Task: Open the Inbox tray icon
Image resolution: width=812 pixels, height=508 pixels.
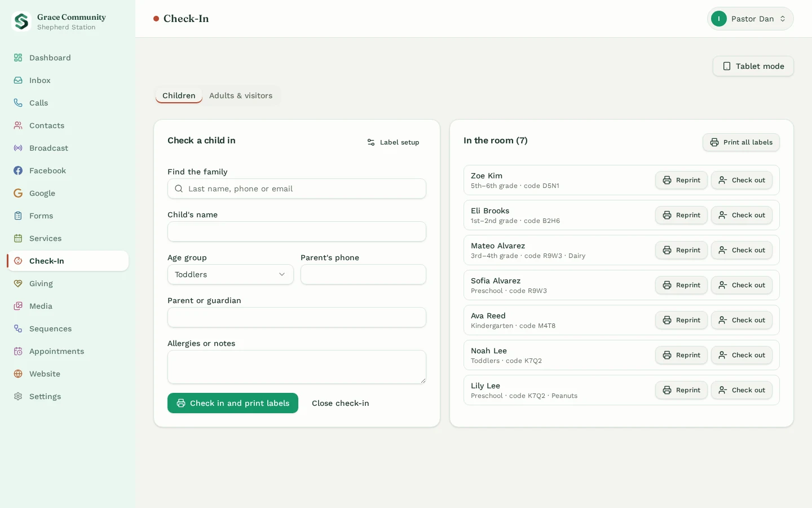Action: click(x=18, y=80)
